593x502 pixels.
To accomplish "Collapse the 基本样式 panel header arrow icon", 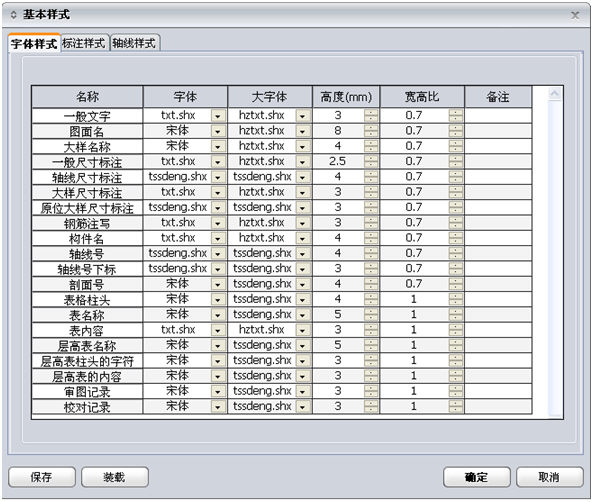I will 14,15.
